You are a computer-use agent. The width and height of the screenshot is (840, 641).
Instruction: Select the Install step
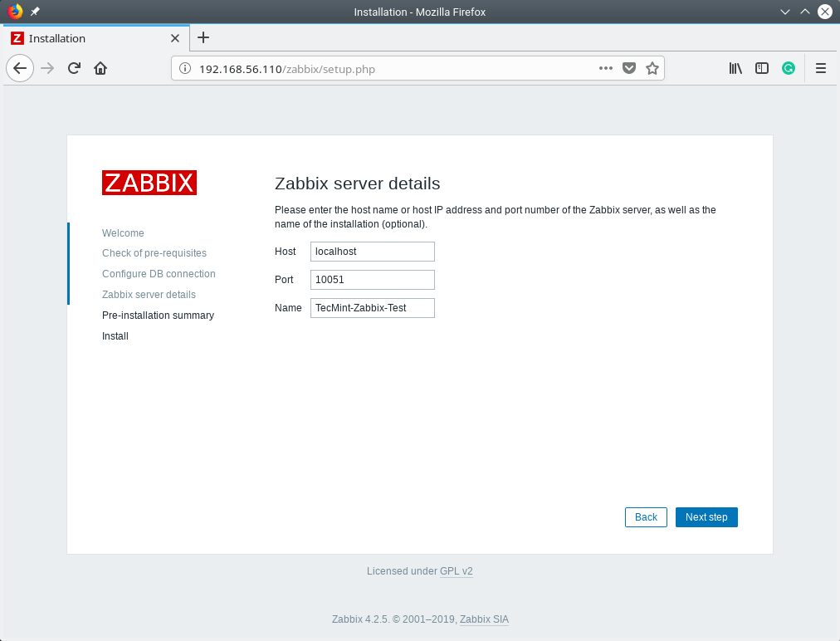coord(115,336)
